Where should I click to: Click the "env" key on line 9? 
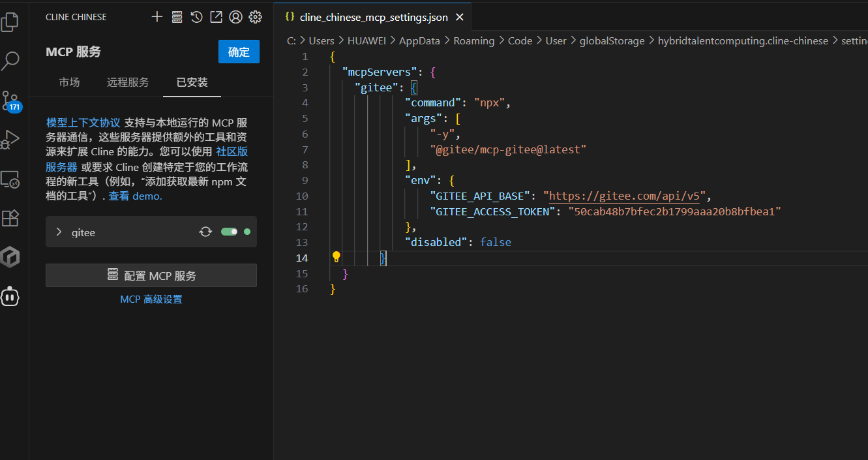[421, 180]
